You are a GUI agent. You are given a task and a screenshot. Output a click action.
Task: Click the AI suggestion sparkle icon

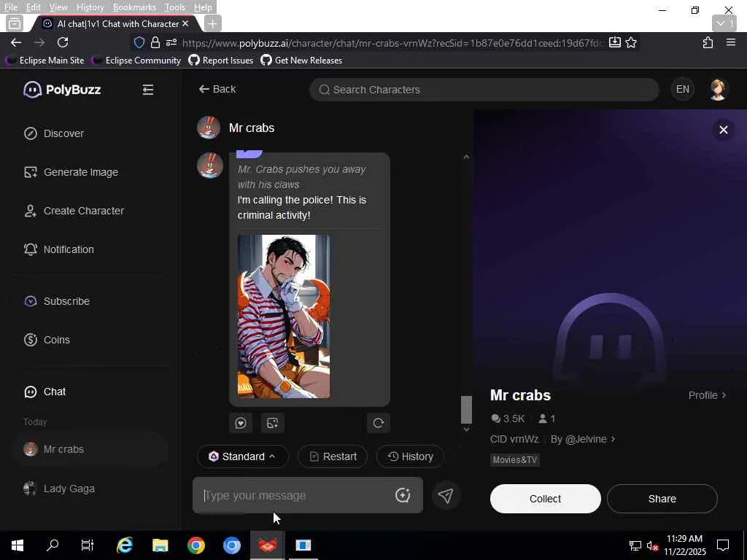[403, 495]
